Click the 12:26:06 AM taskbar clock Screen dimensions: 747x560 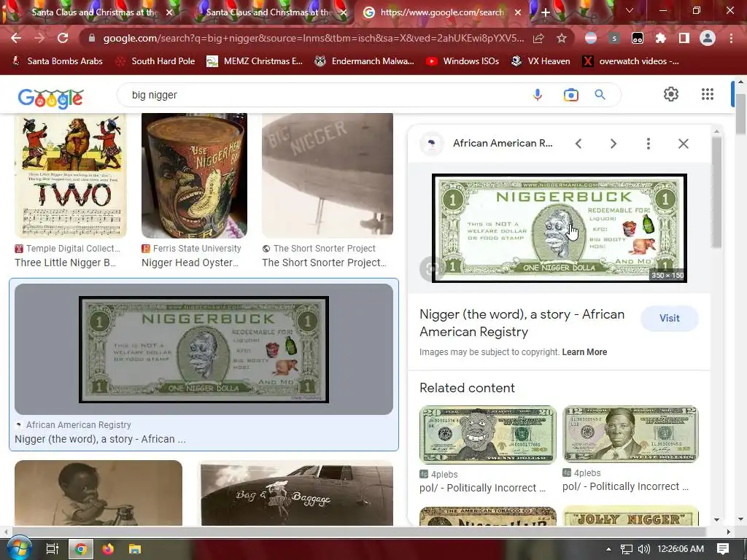click(x=681, y=549)
